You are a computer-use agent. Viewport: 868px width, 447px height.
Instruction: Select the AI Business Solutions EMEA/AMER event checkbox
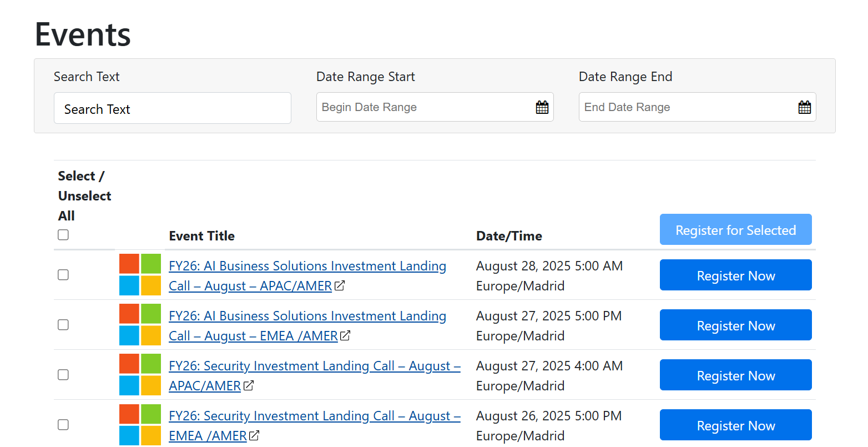[63, 325]
